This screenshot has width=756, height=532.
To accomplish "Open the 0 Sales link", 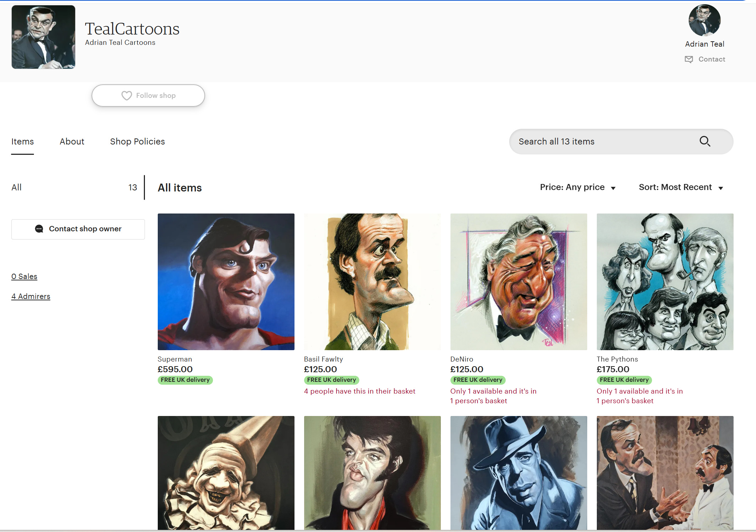I will coord(24,276).
